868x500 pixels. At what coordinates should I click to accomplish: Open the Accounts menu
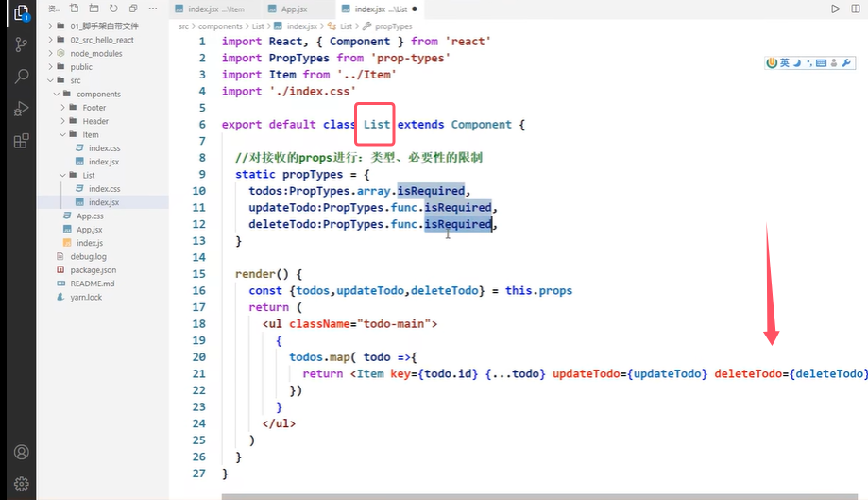[x=21, y=453]
